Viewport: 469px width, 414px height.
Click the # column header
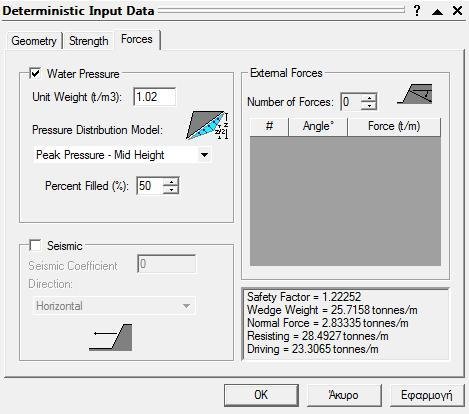coord(269,126)
